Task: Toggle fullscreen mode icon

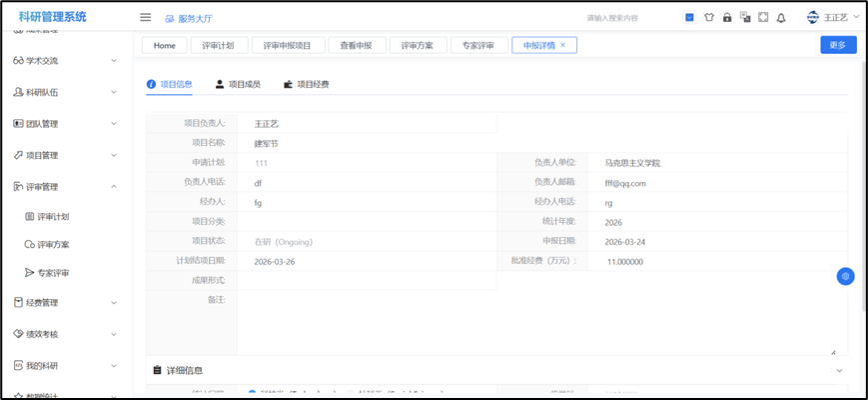Action: (x=762, y=17)
